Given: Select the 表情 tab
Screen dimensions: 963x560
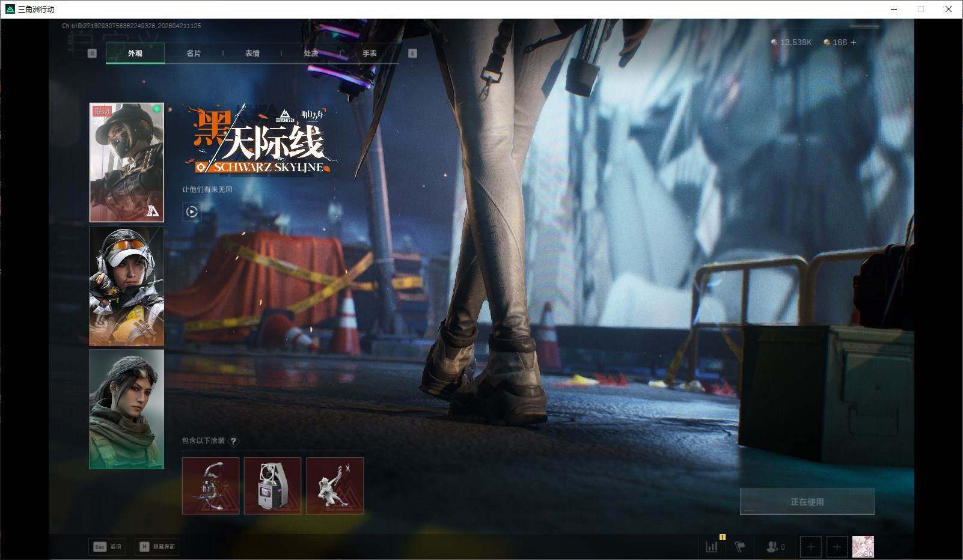Looking at the screenshot, I should tap(252, 53).
